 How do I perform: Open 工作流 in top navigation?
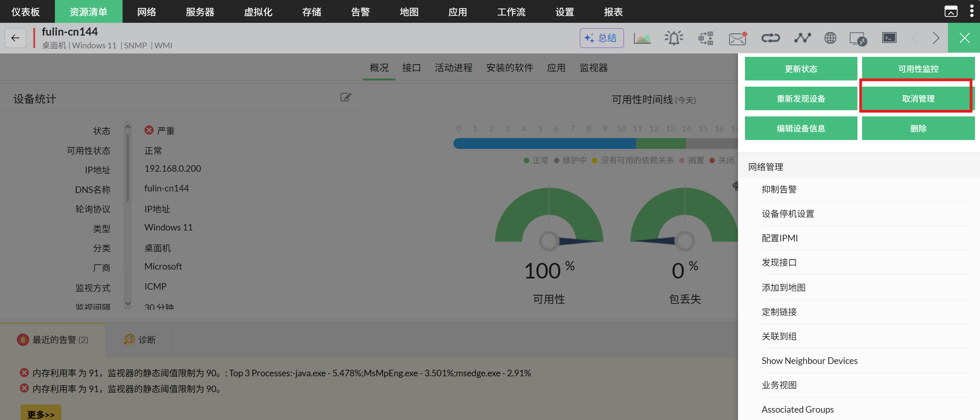click(x=511, y=12)
